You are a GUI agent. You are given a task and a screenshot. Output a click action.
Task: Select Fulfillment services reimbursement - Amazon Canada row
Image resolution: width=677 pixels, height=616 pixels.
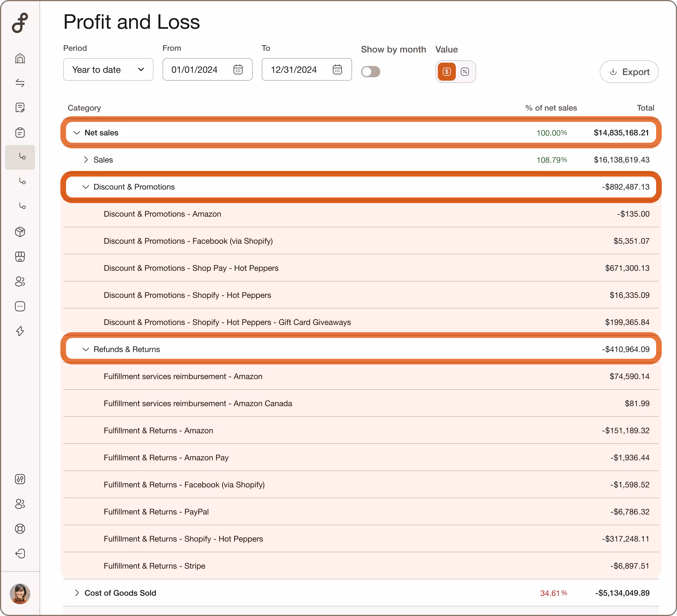click(361, 404)
